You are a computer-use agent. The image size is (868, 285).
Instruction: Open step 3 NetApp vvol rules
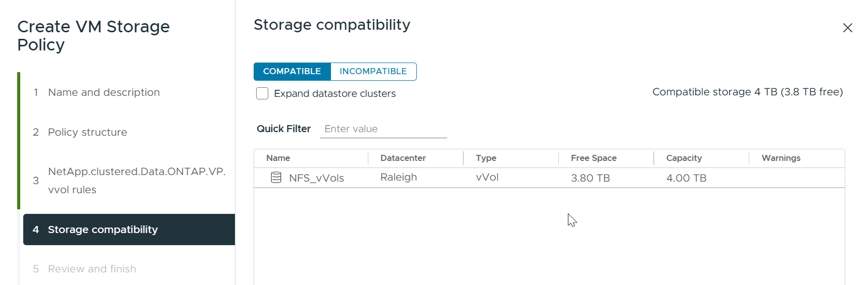point(136,180)
